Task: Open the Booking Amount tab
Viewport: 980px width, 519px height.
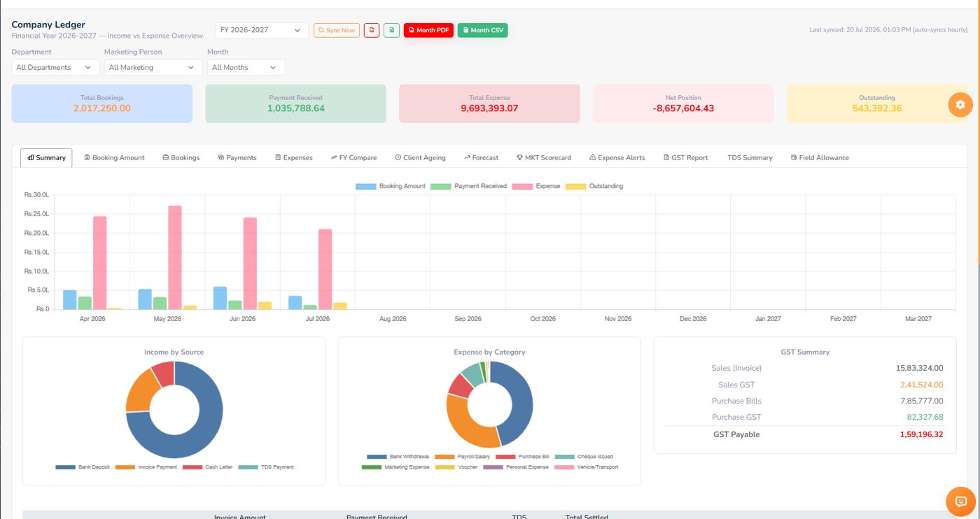Action: coord(114,157)
